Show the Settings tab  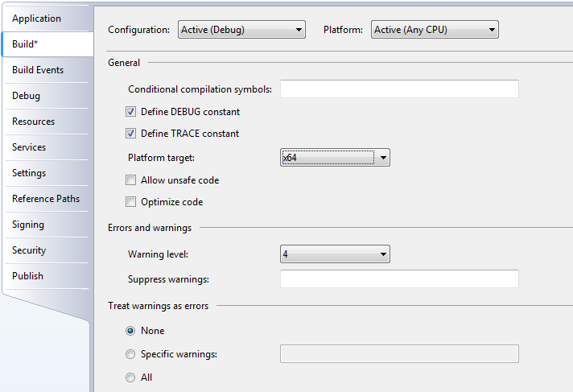(x=47, y=173)
